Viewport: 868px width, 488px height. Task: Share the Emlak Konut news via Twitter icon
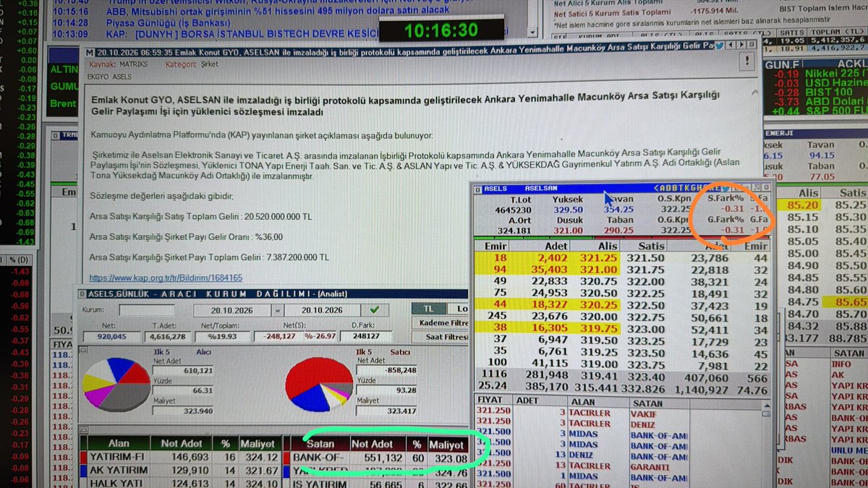point(720,46)
